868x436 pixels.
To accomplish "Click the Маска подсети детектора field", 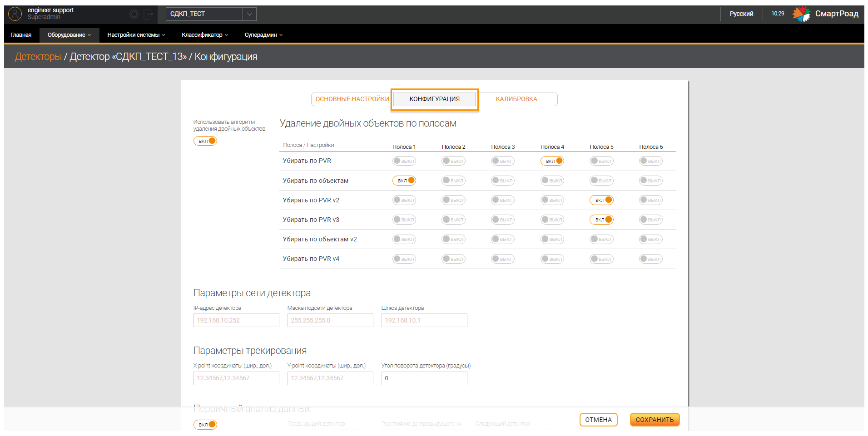I will point(330,320).
